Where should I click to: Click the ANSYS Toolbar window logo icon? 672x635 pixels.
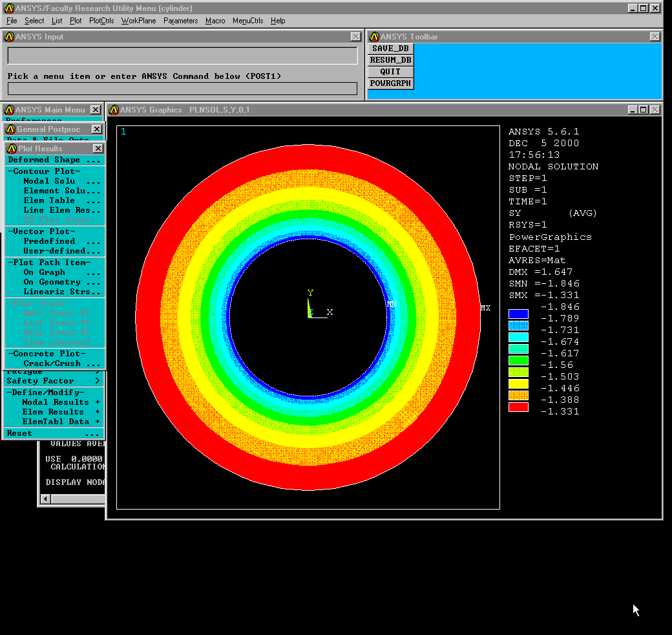coord(374,37)
